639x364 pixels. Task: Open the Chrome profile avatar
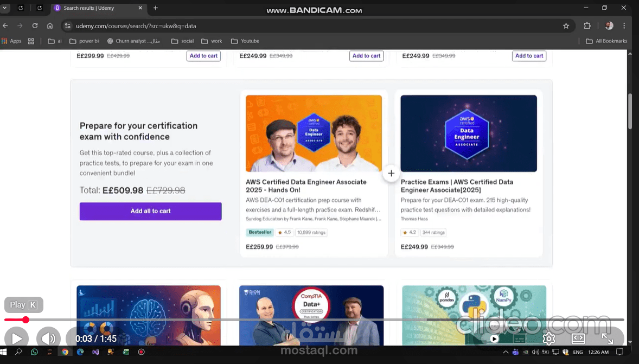click(609, 25)
